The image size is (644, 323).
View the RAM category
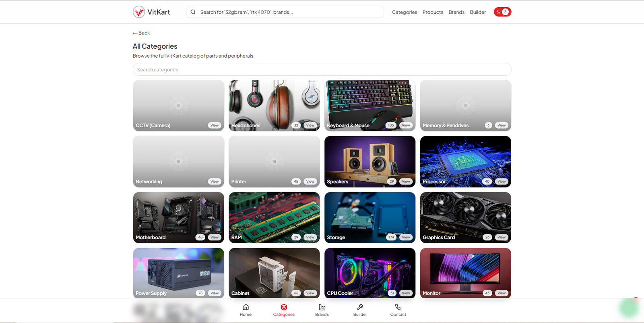tap(310, 237)
